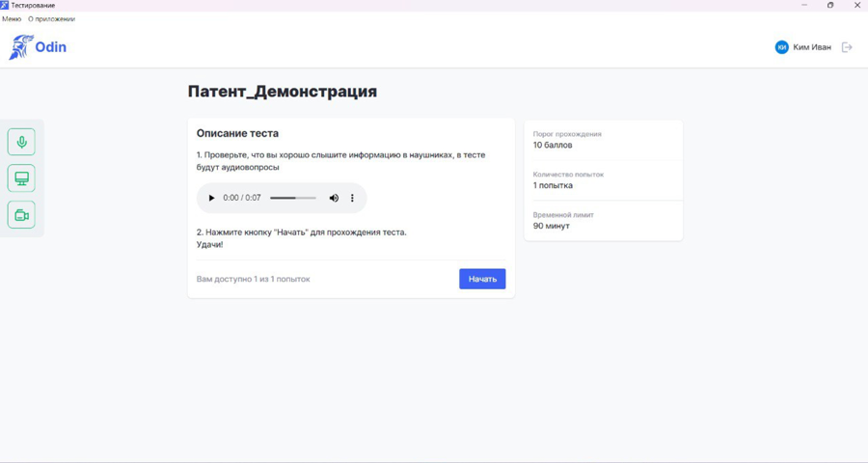Click the Порог прохождения 10 баллов card
The height and width of the screenshot is (463, 868).
[603, 140]
